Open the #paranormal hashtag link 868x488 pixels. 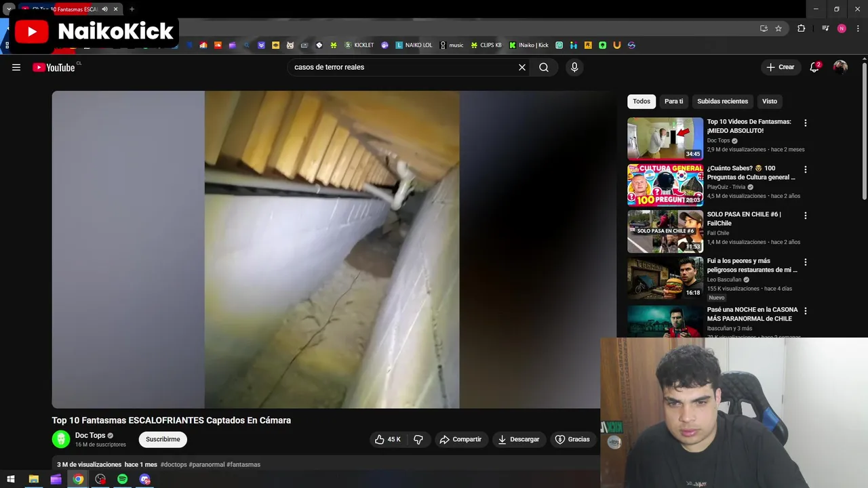coord(207,464)
